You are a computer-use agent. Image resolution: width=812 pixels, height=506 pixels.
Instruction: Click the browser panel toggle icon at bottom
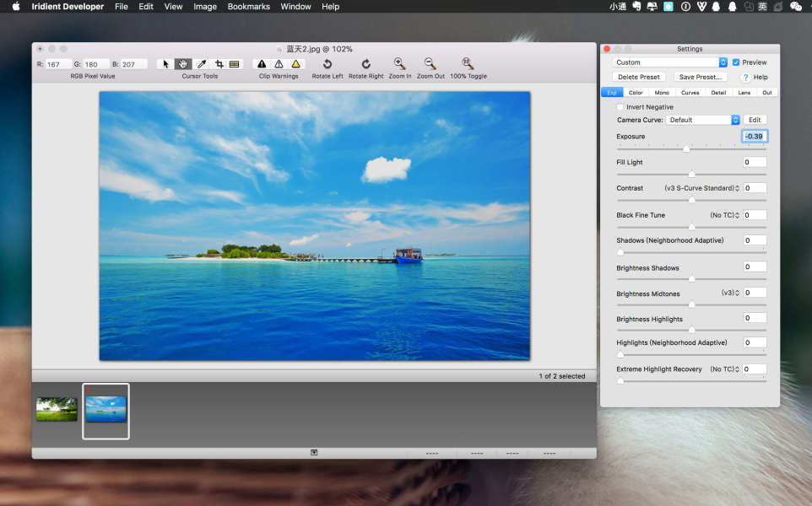point(314,453)
